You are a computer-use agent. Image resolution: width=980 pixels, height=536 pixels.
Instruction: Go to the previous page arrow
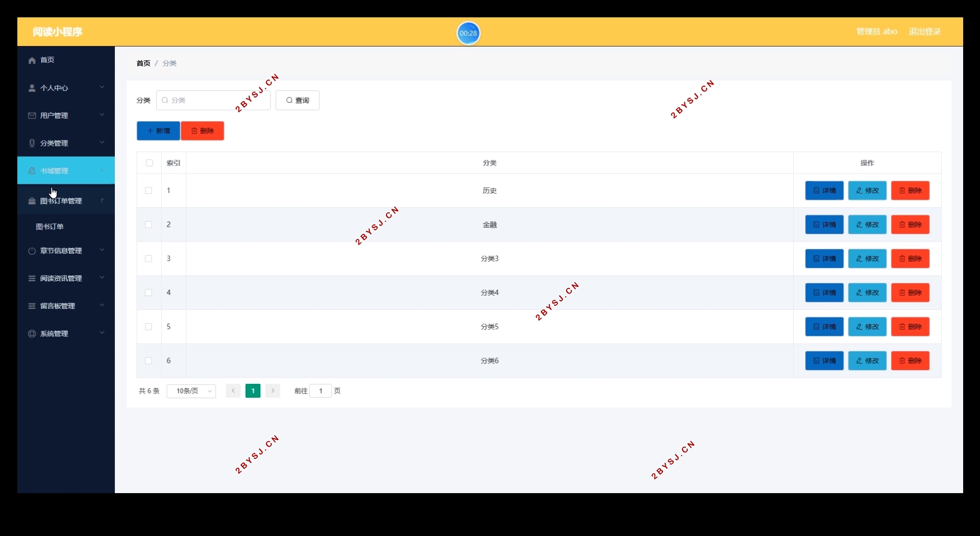pos(233,391)
